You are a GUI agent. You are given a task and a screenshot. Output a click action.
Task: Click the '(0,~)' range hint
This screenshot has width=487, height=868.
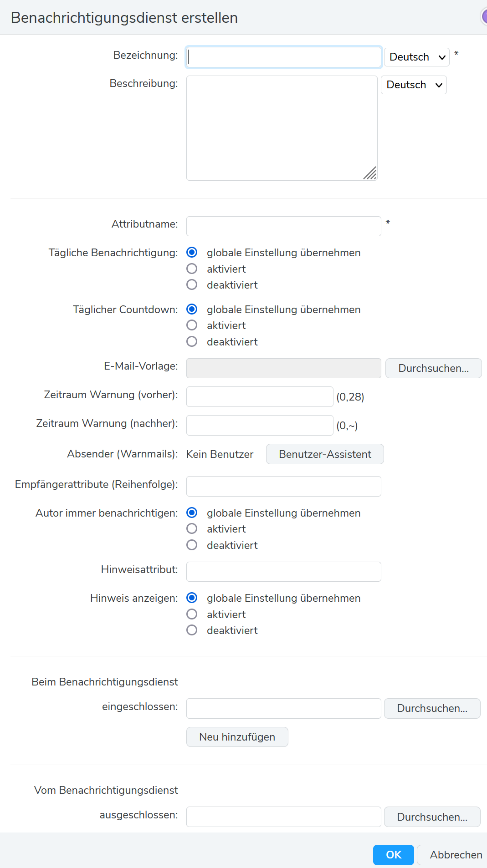[347, 426]
